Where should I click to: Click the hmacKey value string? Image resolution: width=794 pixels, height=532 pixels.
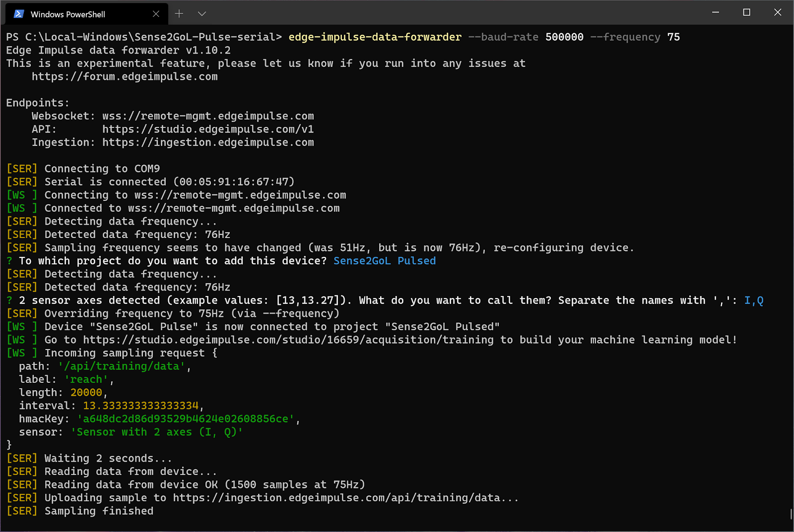[186, 419]
